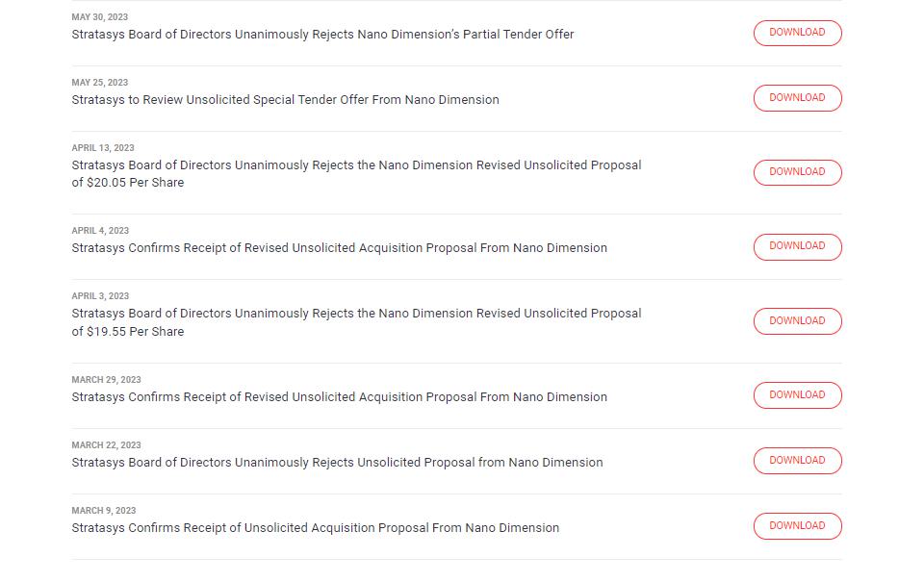The width and height of the screenshot is (924, 582).
Task: Open the $19.55 Per Share proposal headline
Action: click(356, 322)
